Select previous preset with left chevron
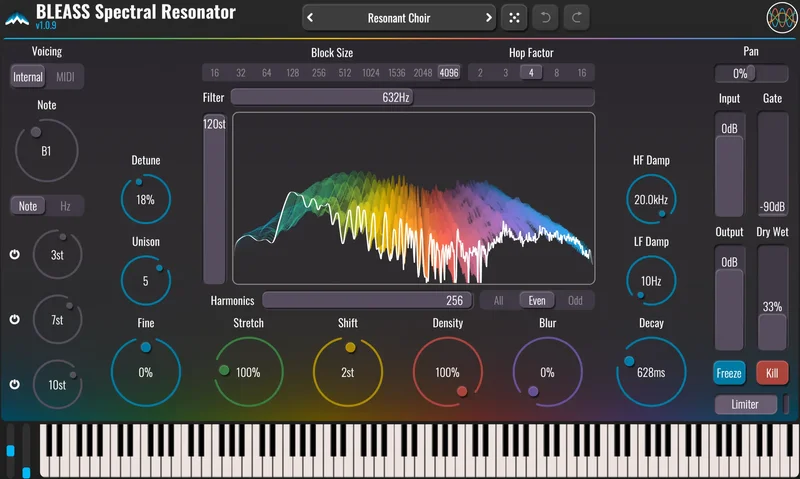Viewport: 800px width, 479px height. click(310, 18)
